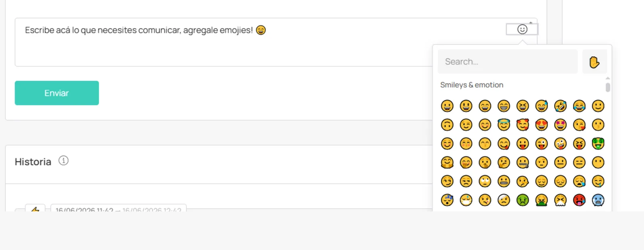644x250 pixels.
Task: Pick the face with rolling eyes emoji
Action: pyautogui.click(x=485, y=181)
